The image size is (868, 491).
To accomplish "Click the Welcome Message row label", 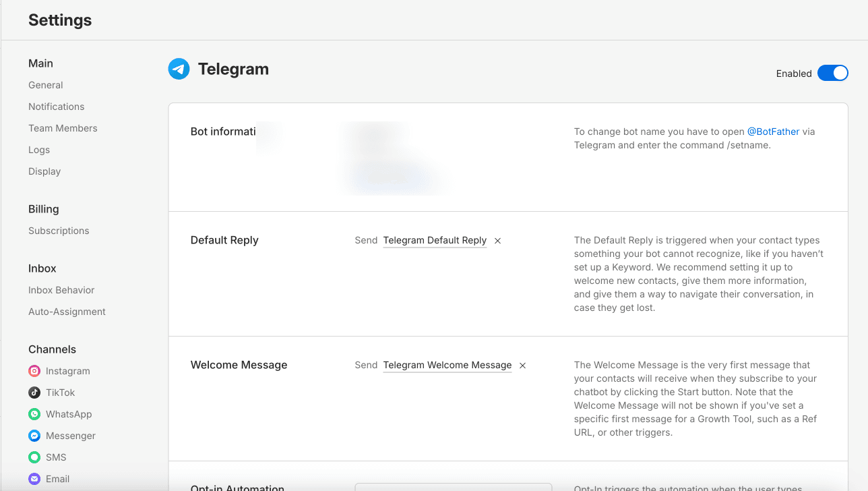I will coord(239,365).
